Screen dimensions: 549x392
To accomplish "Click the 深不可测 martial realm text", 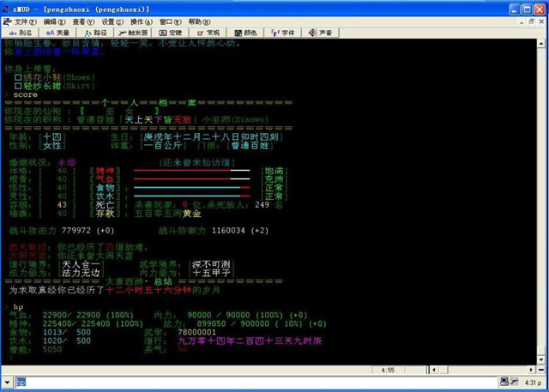I will [x=211, y=264].
